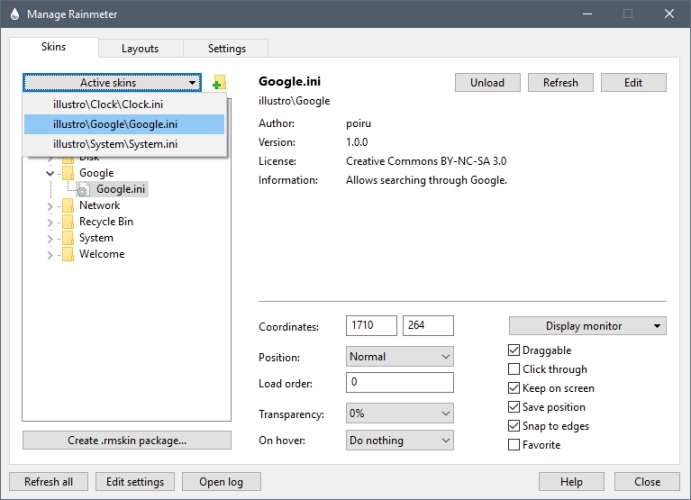
Task: Click the green plus add-skin icon
Action: 219,82
